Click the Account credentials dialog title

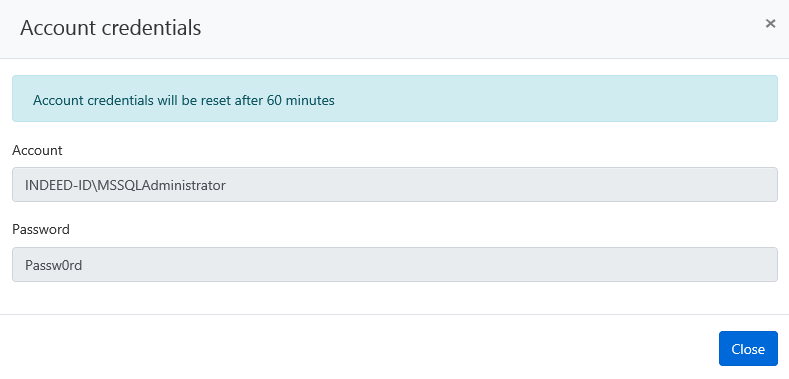[111, 28]
